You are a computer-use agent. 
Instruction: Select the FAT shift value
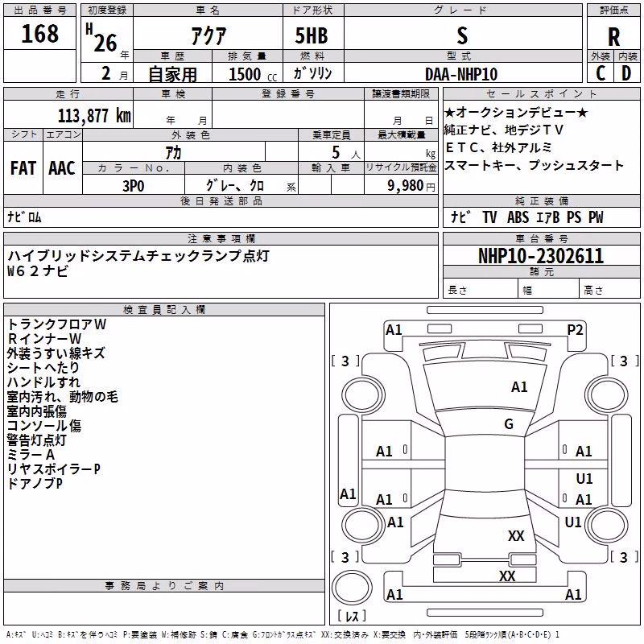pos(23,168)
